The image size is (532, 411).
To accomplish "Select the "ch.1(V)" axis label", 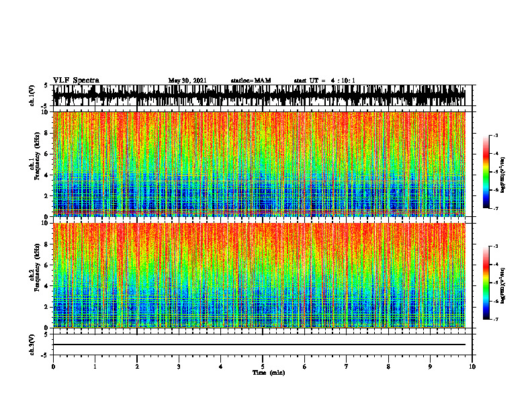I will point(32,95).
